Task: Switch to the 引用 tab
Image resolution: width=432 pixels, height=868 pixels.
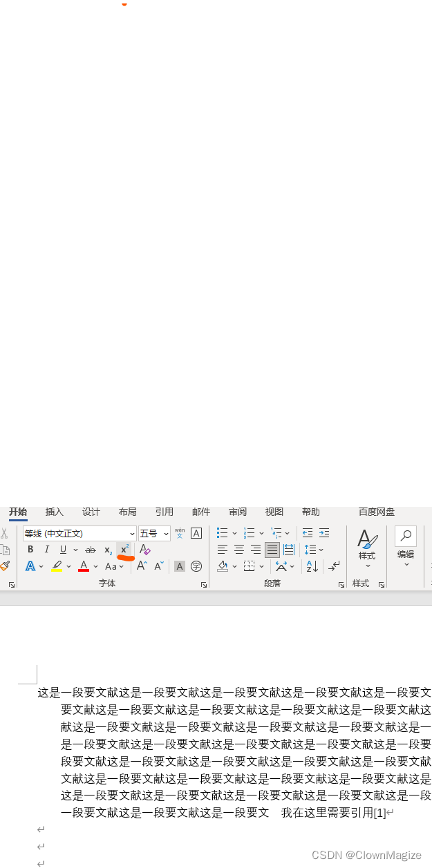Action: click(x=165, y=512)
